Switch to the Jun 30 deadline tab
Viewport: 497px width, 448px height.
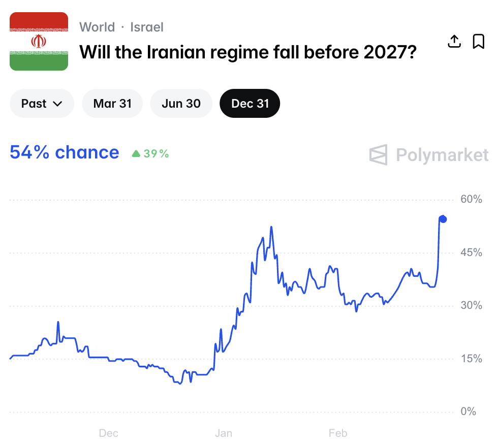click(x=181, y=104)
